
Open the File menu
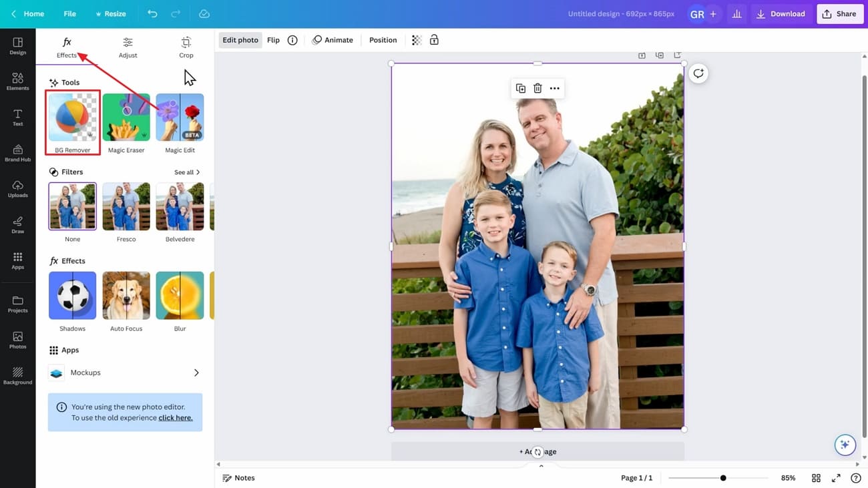pyautogui.click(x=70, y=14)
